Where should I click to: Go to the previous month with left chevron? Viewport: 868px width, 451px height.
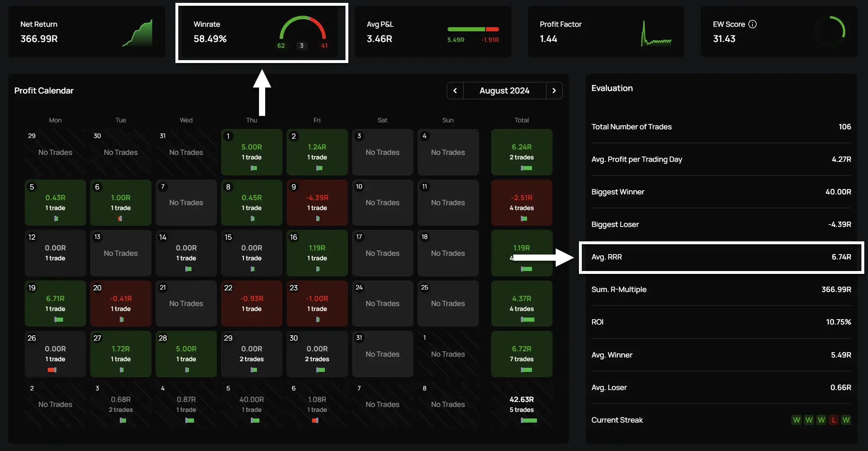455,90
